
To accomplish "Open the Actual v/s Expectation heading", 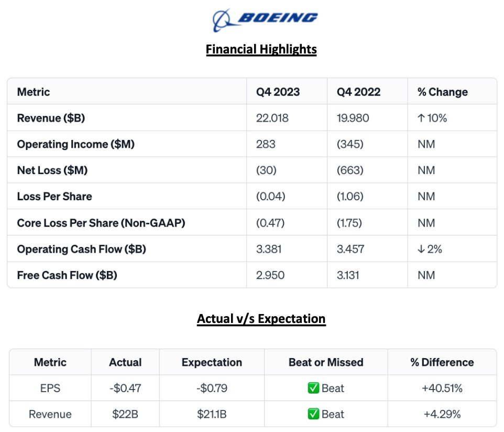I will coord(261,319).
